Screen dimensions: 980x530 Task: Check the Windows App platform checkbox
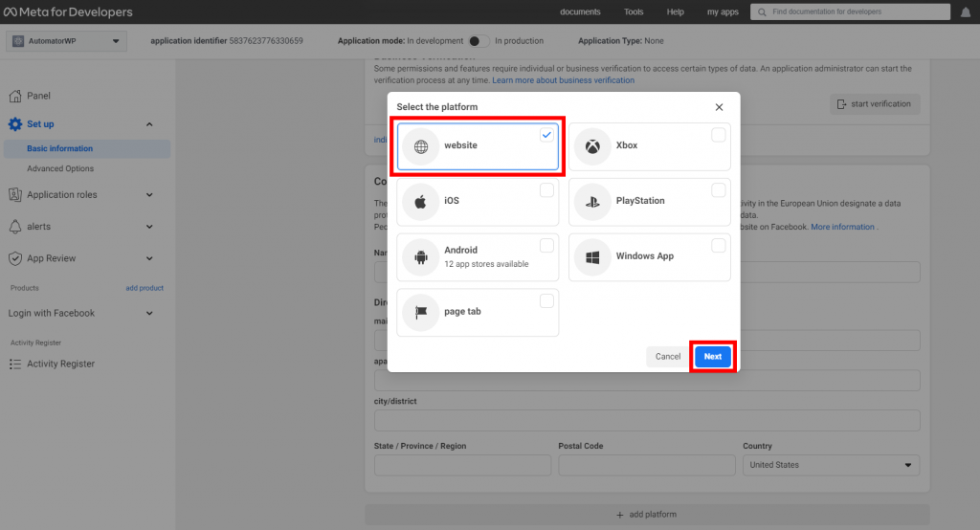tap(719, 246)
